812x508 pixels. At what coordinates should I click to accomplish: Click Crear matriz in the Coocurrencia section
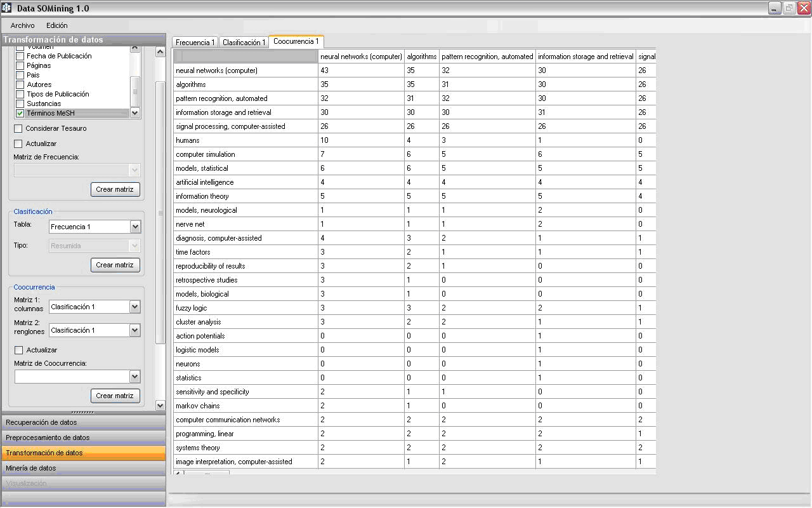115,396
